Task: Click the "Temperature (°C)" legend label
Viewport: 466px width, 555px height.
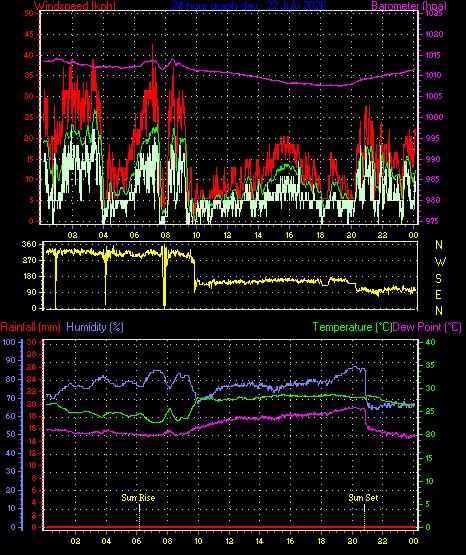Action: pyautogui.click(x=352, y=327)
